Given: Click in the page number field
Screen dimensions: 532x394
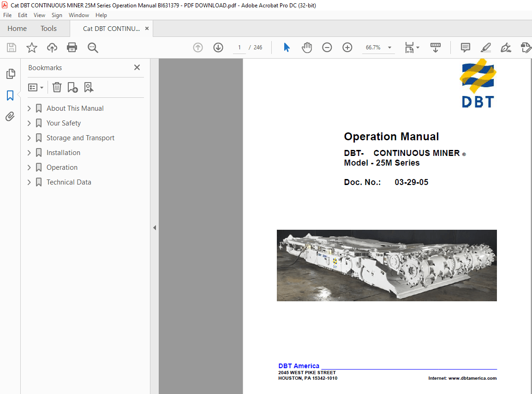Looking at the screenshot, I should (239, 47).
